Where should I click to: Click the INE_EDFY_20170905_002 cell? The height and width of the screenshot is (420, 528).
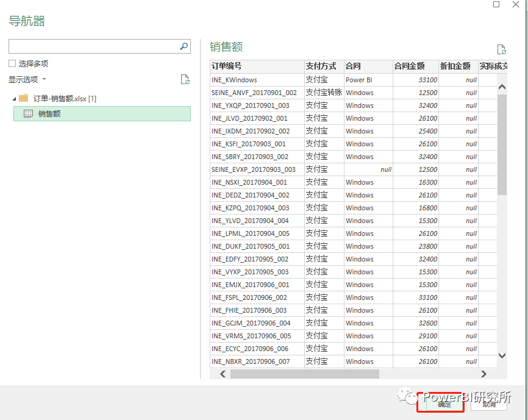(257, 259)
